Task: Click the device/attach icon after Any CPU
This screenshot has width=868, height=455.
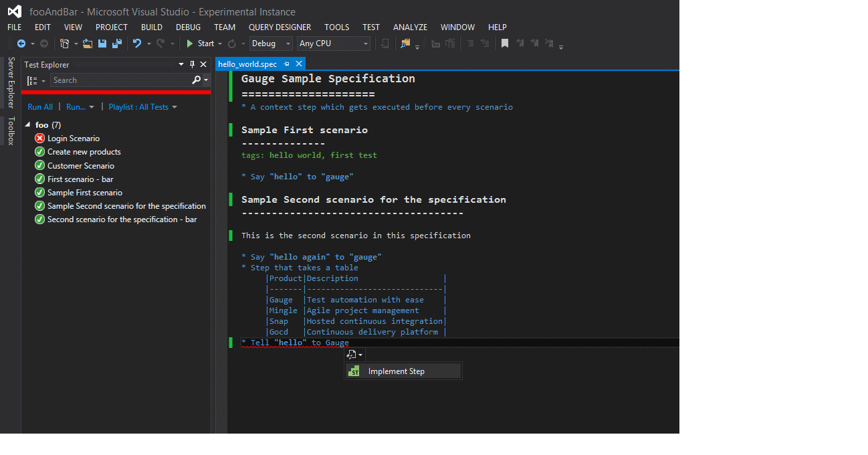Action: (x=385, y=43)
